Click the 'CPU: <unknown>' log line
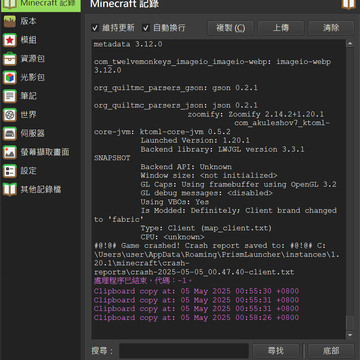Viewport: 360px width, 360px height. pyautogui.click(x=172, y=237)
